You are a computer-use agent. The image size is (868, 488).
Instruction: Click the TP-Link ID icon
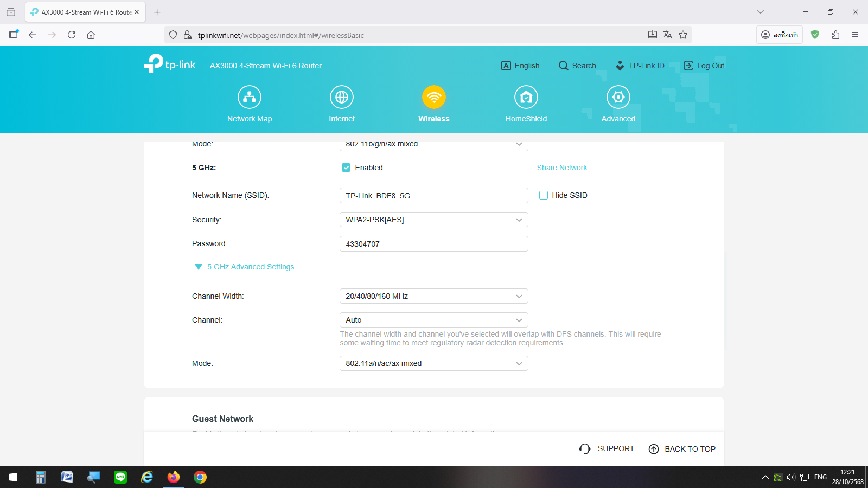[620, 66]
